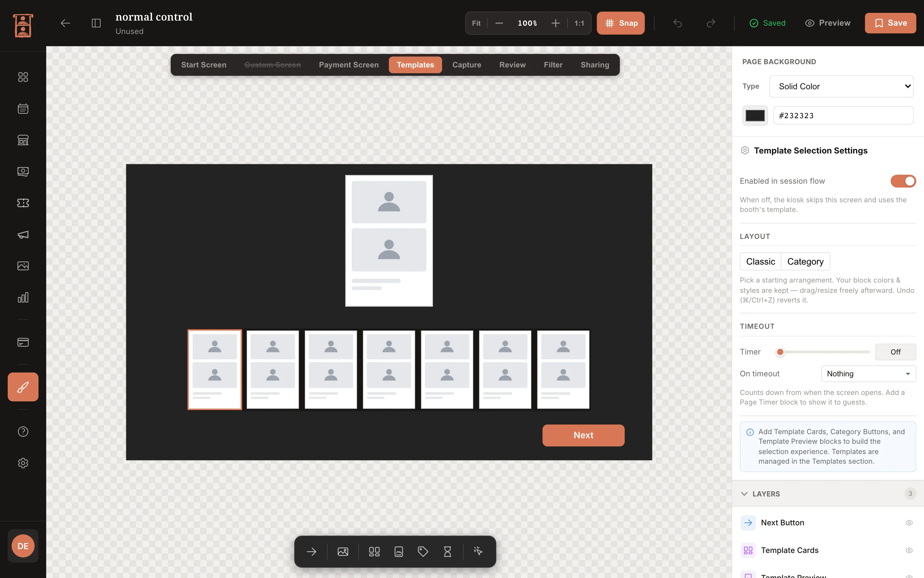924x578 pixels.
Task: Redo the last change
Action: (711, 23)
